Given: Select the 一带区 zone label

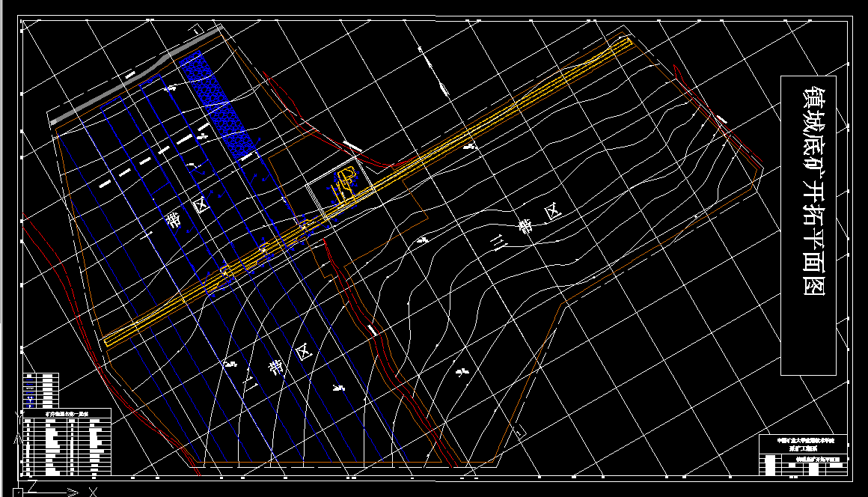Looking at the screenshot, I should pyautogui.click(x=174, y=222).
